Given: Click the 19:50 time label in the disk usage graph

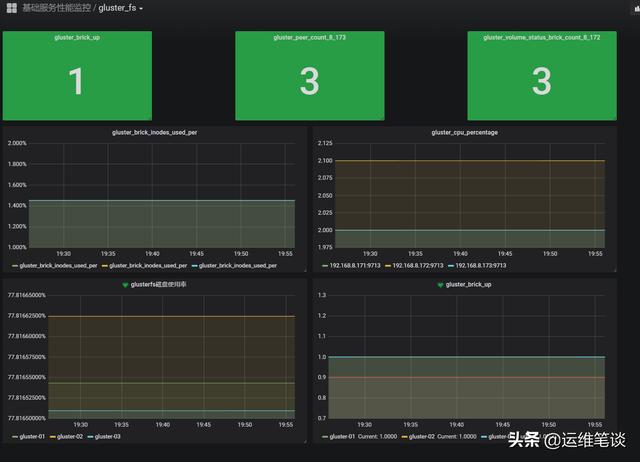Looking at the screenshot, I should tap(245, 425).
